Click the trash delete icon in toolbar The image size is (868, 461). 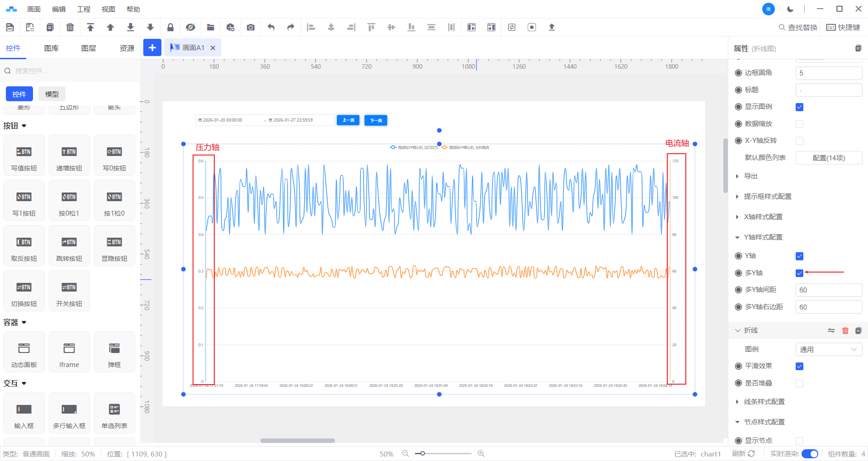pyautogui.click(x=70, y=28)
